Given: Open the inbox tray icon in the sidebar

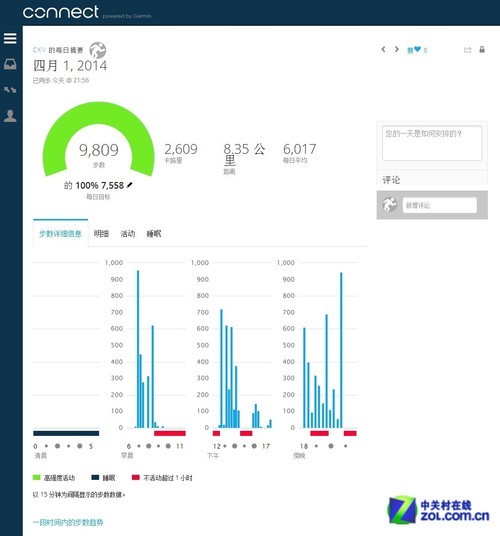Looking at the screenshot, I should (10, 64).
